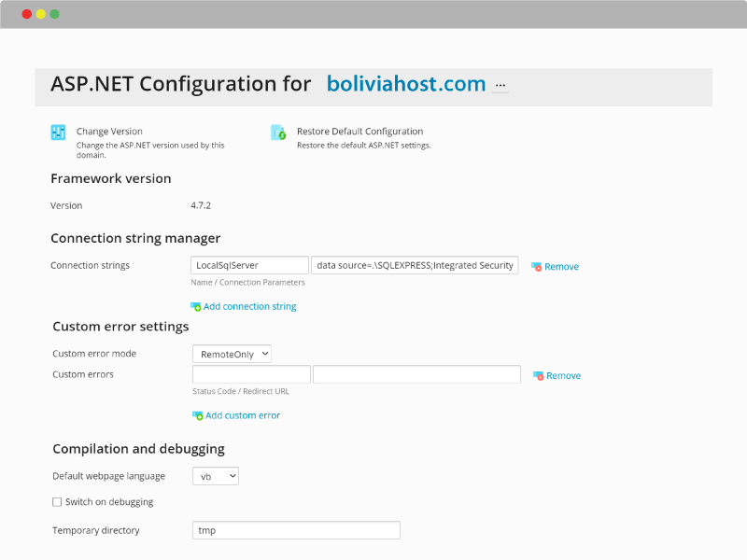This screenshot has width=747, height=560.
Task: Click the Change Version link text
Action: 109,132
